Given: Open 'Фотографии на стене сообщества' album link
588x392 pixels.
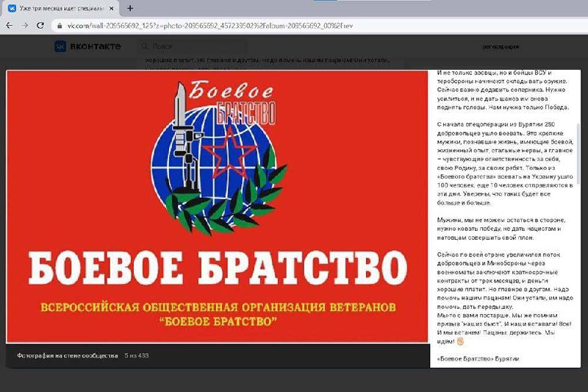Looking at the screenshot, I should [x=68, y=356].
